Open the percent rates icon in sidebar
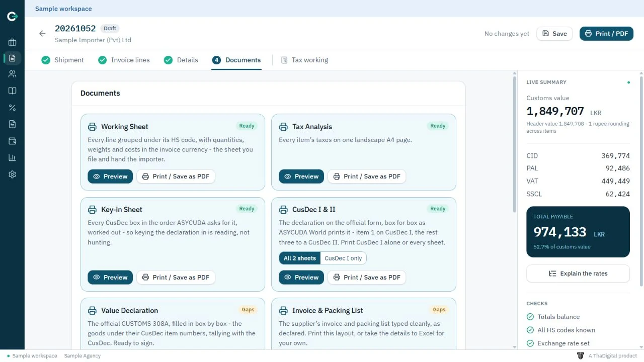The width and height of the screenshot is (644, 362). [x=12, y=108]
